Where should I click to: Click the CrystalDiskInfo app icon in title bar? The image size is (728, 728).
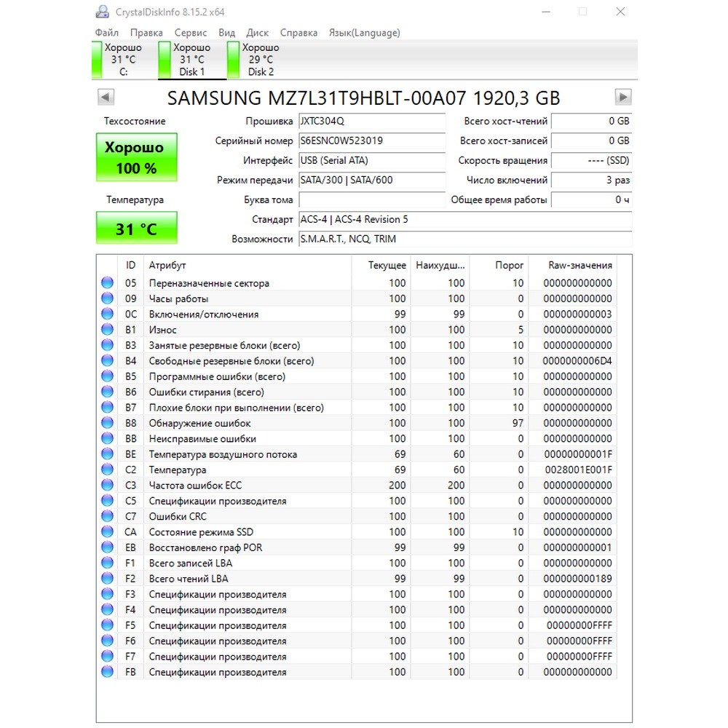[102, 12]
